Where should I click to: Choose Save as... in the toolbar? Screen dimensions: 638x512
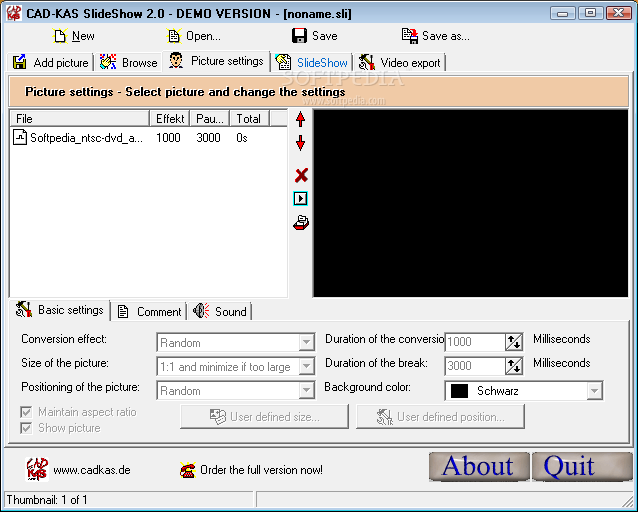(435, 36)
